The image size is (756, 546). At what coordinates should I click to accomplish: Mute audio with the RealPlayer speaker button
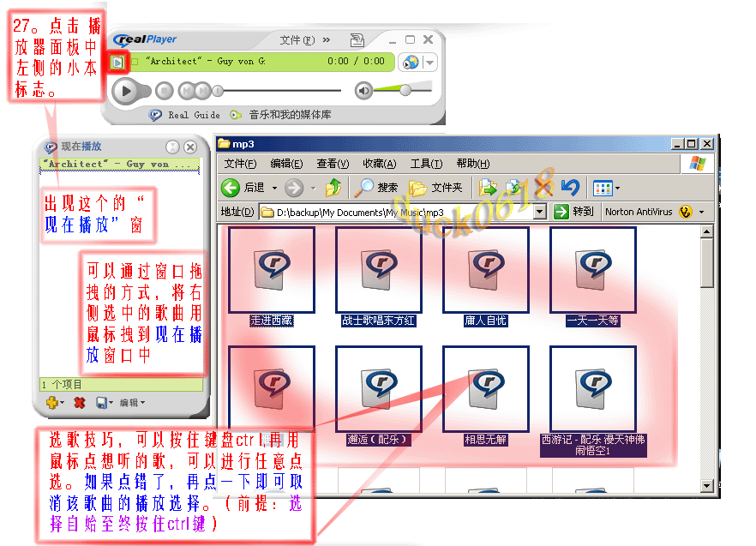tap(363, 90)
